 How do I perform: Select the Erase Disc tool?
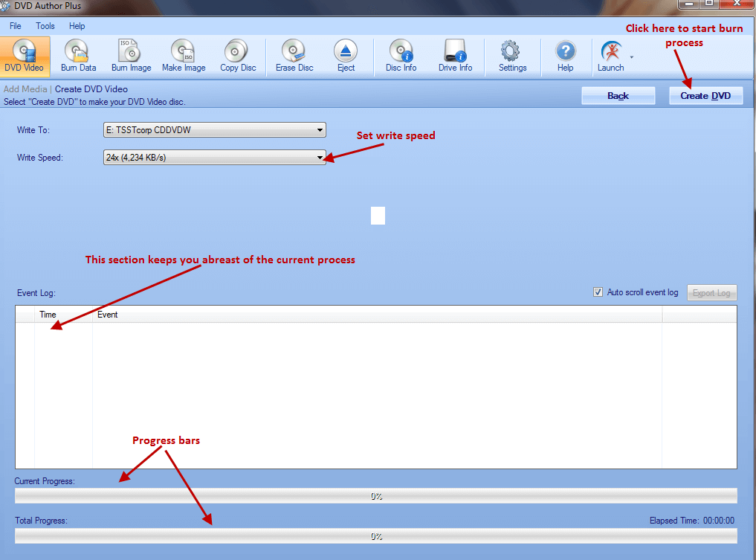(x=294, y=56)
